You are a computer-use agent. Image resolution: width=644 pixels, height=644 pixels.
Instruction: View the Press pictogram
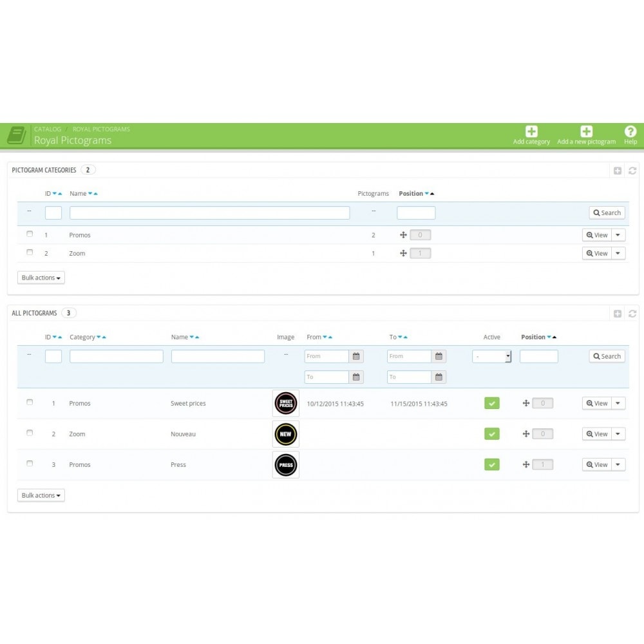point(597,464)
